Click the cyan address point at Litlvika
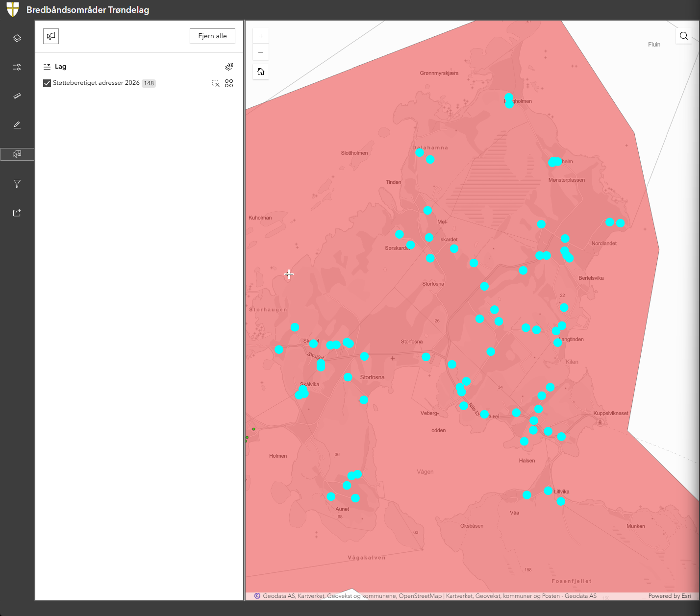This screenshot has height=616, width=700. pos(548,491)
